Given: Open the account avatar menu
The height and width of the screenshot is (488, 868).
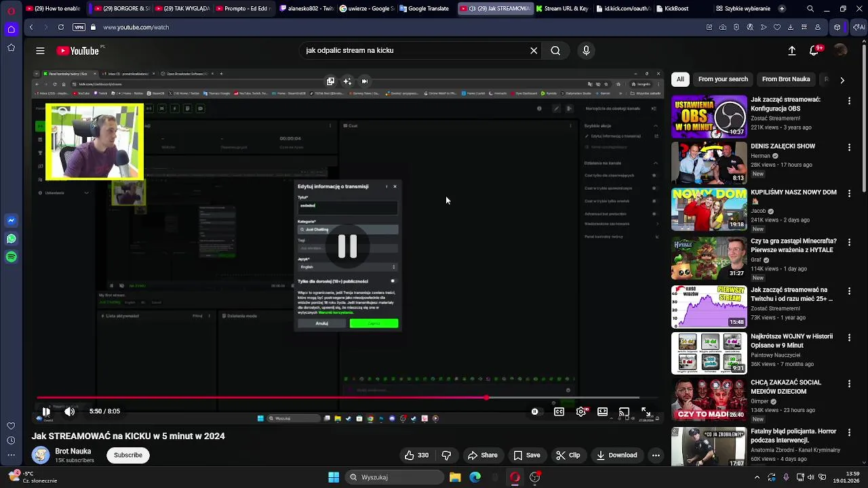Looking at the screenshot, I should point(840,50).
